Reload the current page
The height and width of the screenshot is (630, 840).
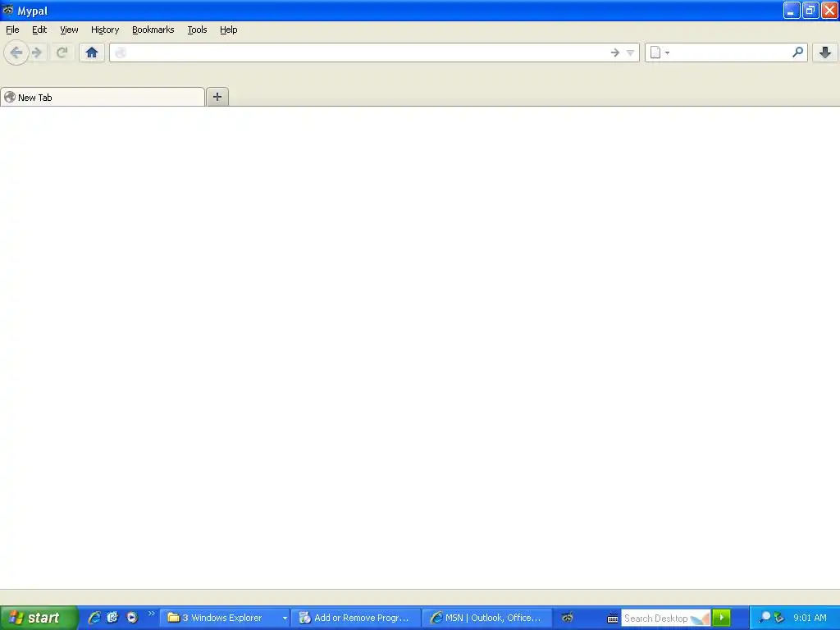62,52
